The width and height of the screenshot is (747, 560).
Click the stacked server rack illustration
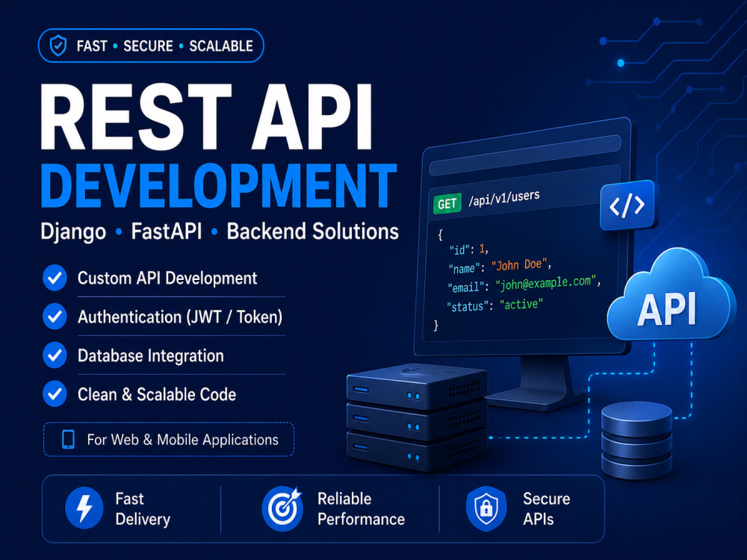click(x=417, y=417)
